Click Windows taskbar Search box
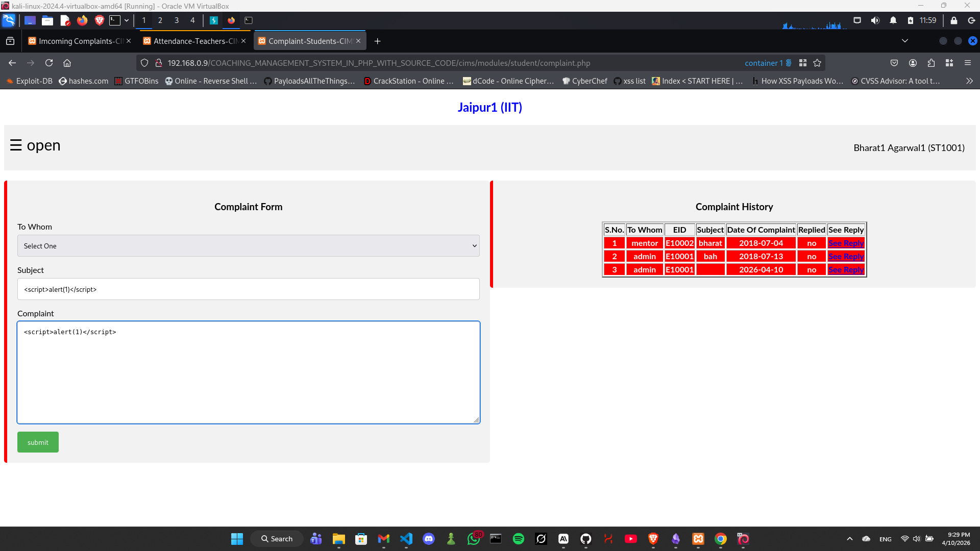The width and height of the screenshot is (980, 551). [x=277, y=539]
